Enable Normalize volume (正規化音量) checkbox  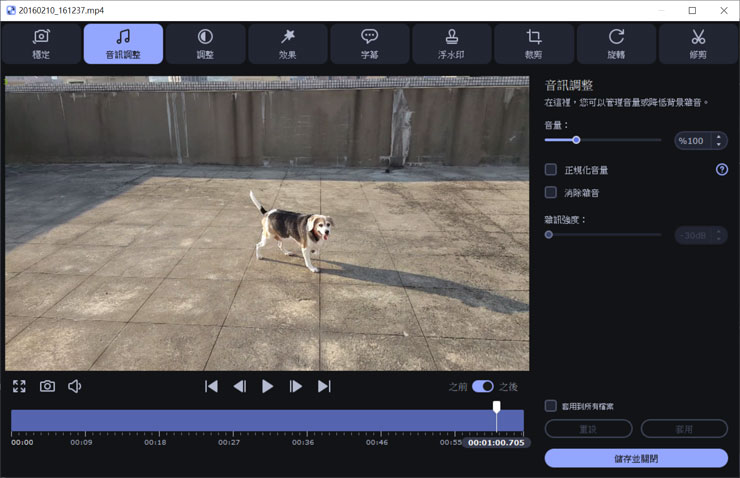551,169
